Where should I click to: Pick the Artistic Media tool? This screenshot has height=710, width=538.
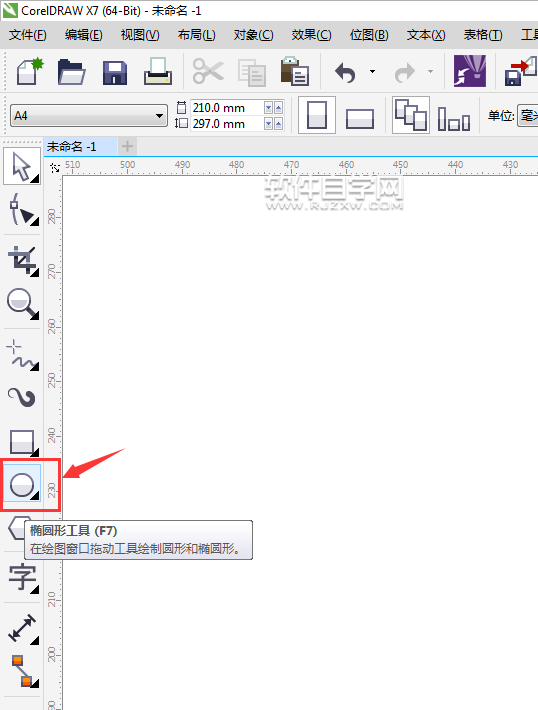(22, 397)
